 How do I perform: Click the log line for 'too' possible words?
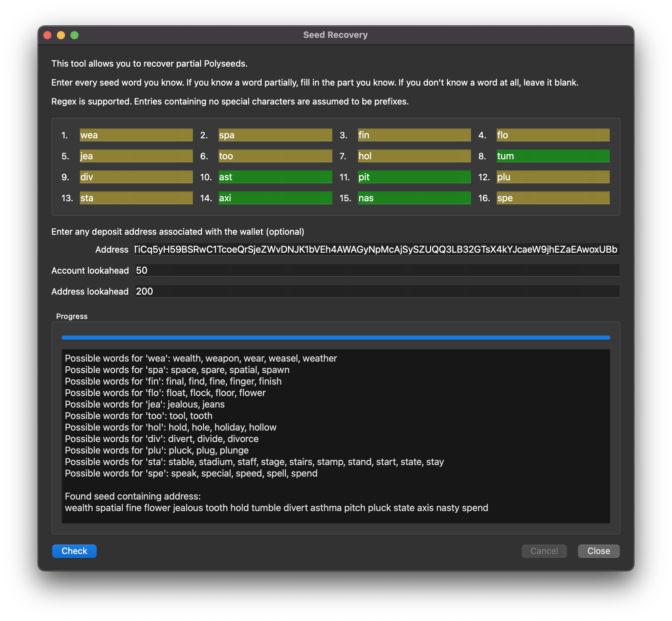138,416
